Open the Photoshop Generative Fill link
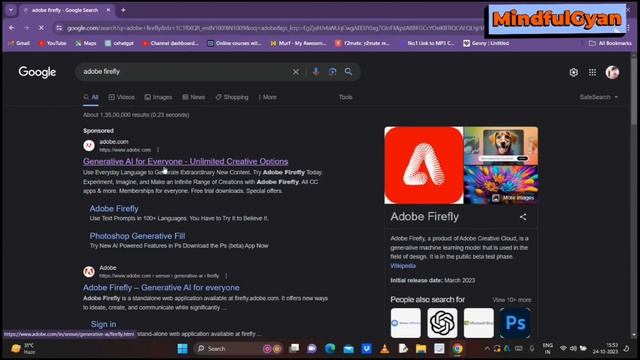Screen dimensions: 640x360 point(137,236)
